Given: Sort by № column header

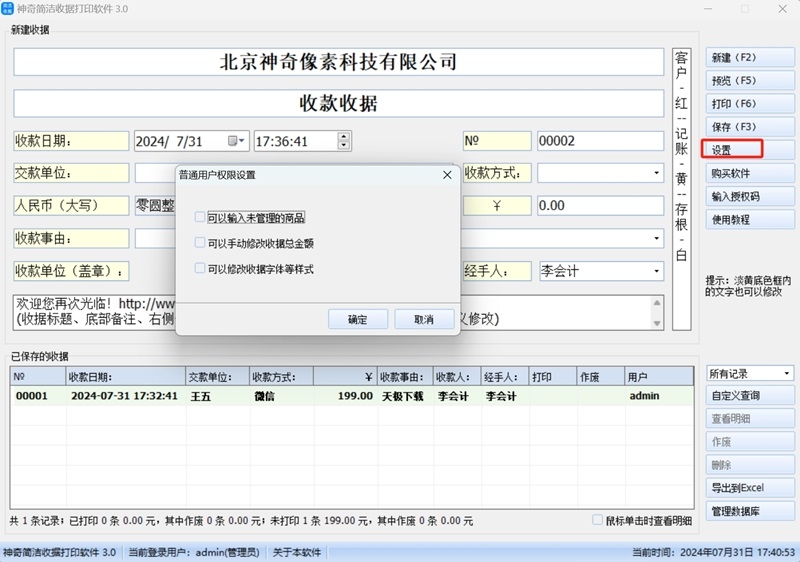Looking at the screenshot, I should click(x=38, y=377).
